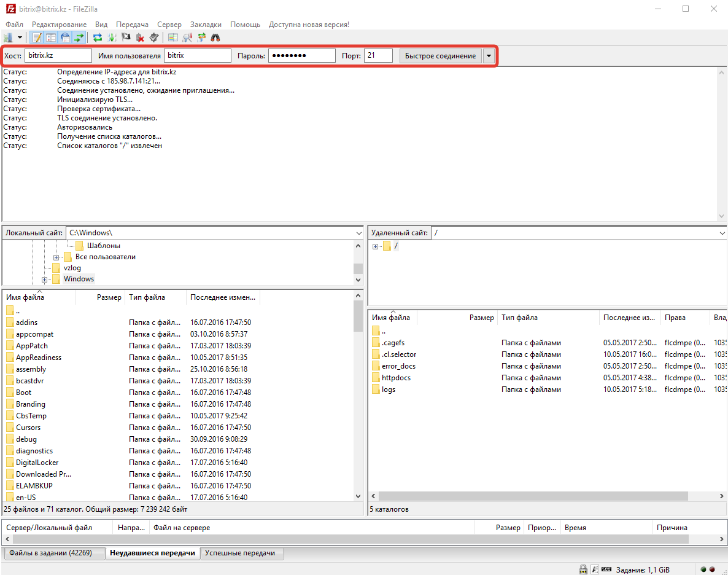Open the Передача menu

133,25
